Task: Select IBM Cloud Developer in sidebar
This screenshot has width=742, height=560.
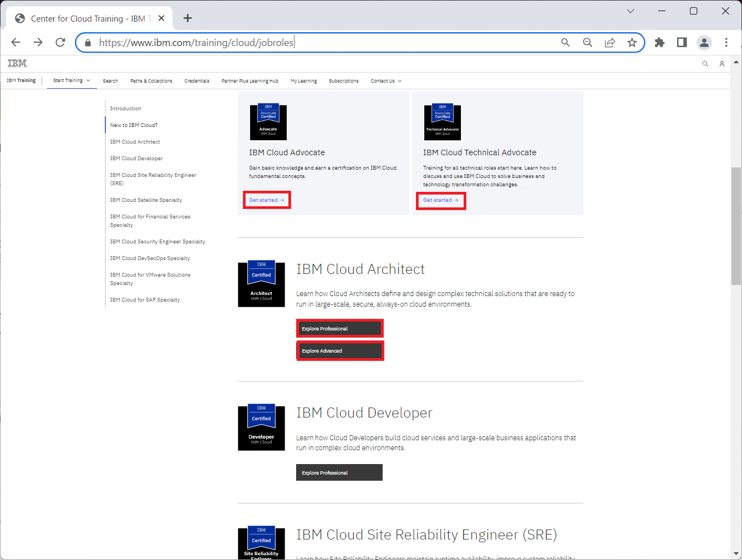Action: (x=136, y=159)
